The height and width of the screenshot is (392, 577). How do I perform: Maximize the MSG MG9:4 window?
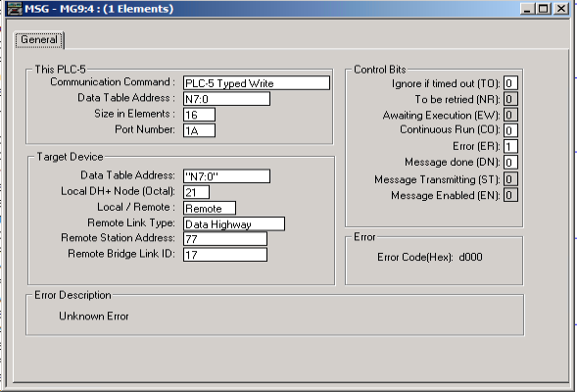[x=543, y=9]
